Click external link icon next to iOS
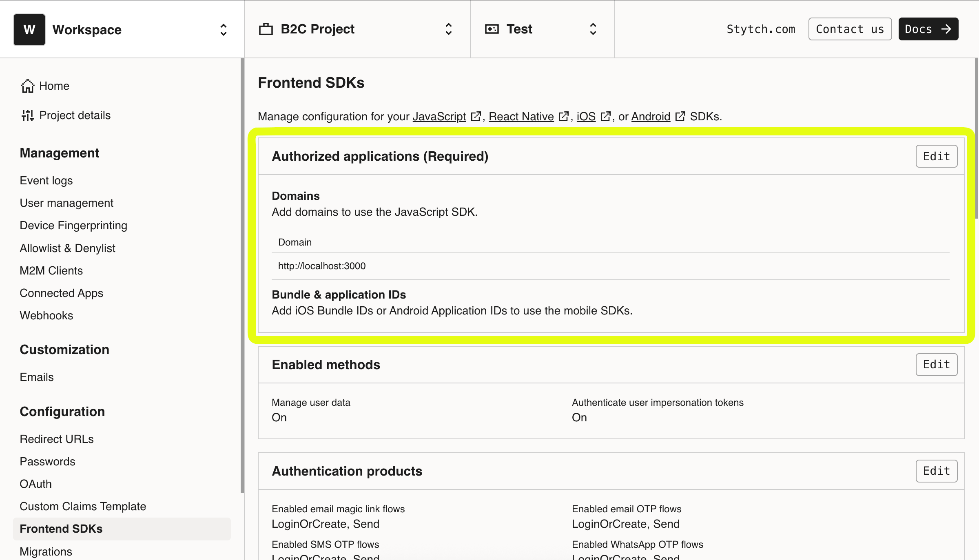979x560 pixels. click(605, 117)
